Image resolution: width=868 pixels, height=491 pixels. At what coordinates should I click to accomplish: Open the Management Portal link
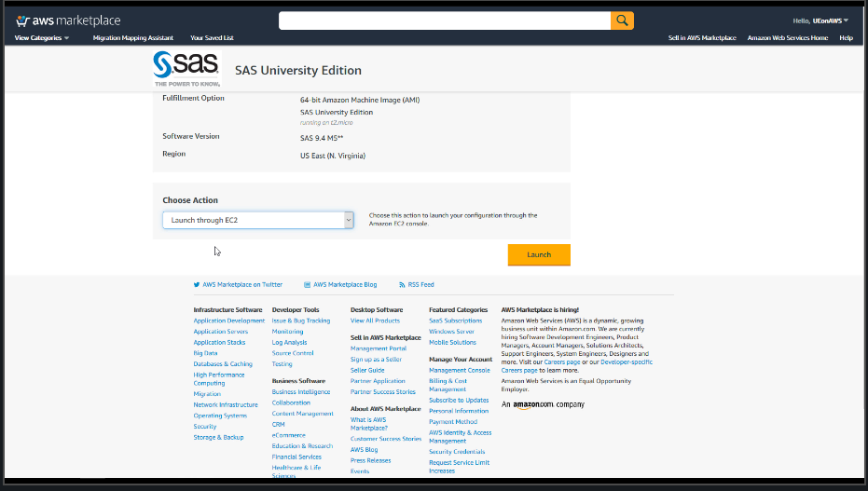pyautogui.click(x=379, y=348)
